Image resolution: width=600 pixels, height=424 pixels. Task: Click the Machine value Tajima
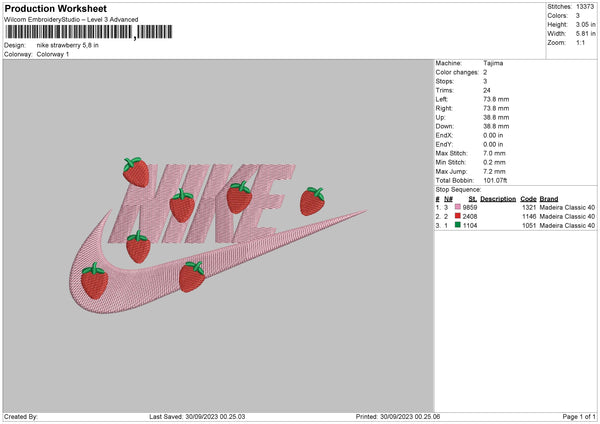click(x=493, y=63)
